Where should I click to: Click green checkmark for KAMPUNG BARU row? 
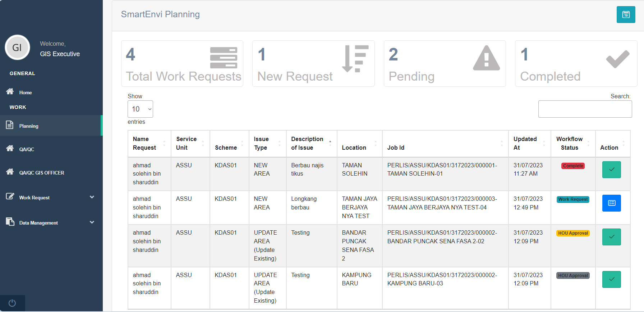(611, 279)
